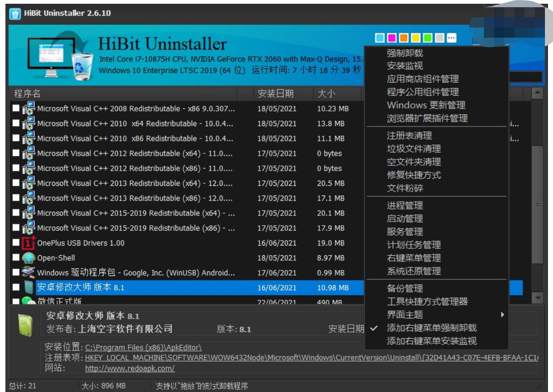Click the Open-Shell program icon
Screen dimensions: 553x392
coord(28,258)
